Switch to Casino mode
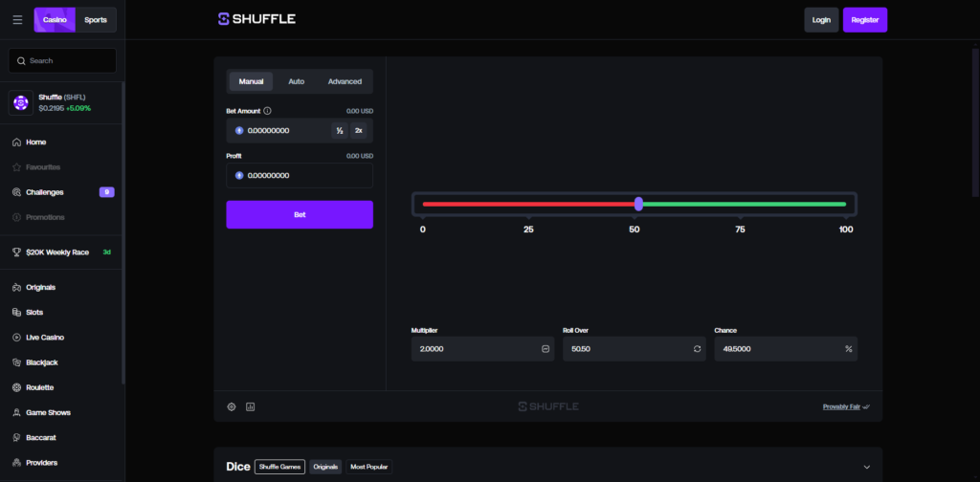Viewport: 980px width, 482px height. (x=55, y=20)
